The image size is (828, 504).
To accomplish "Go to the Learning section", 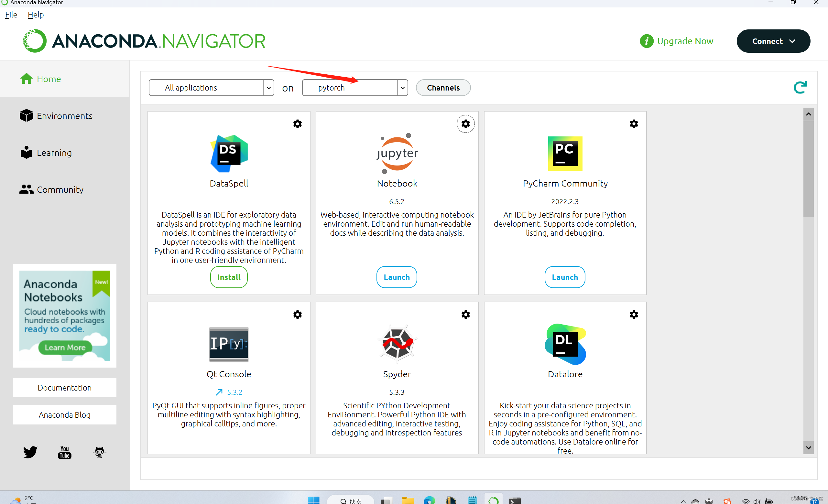I will pos(54,153).
